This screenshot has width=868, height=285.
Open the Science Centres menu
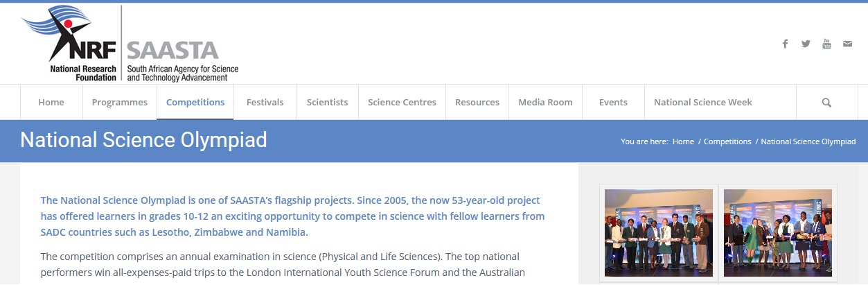pos(402,102)
